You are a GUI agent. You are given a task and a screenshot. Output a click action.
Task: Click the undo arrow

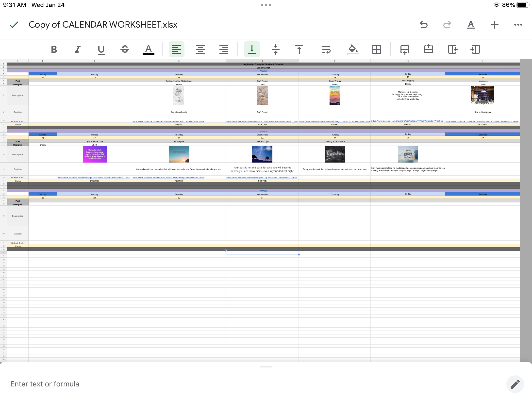coord(424,25)
